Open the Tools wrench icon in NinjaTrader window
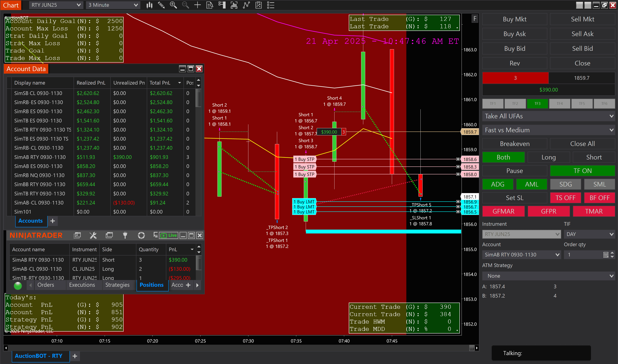 tap(93, 235)
